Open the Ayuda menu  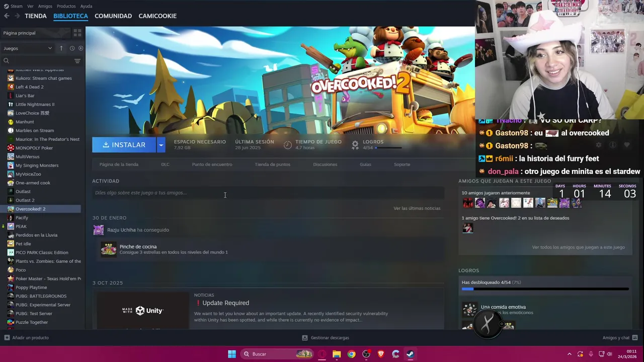[86, 6]
